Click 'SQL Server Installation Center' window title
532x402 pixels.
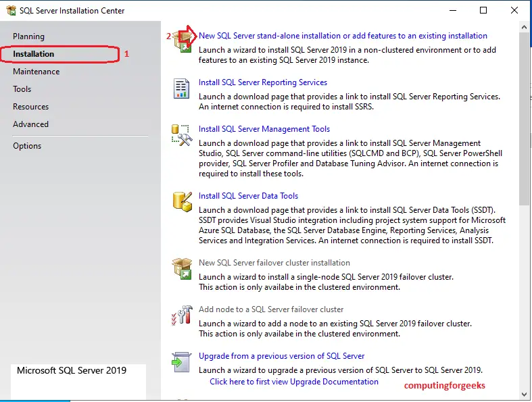click(x=72, y=11)
